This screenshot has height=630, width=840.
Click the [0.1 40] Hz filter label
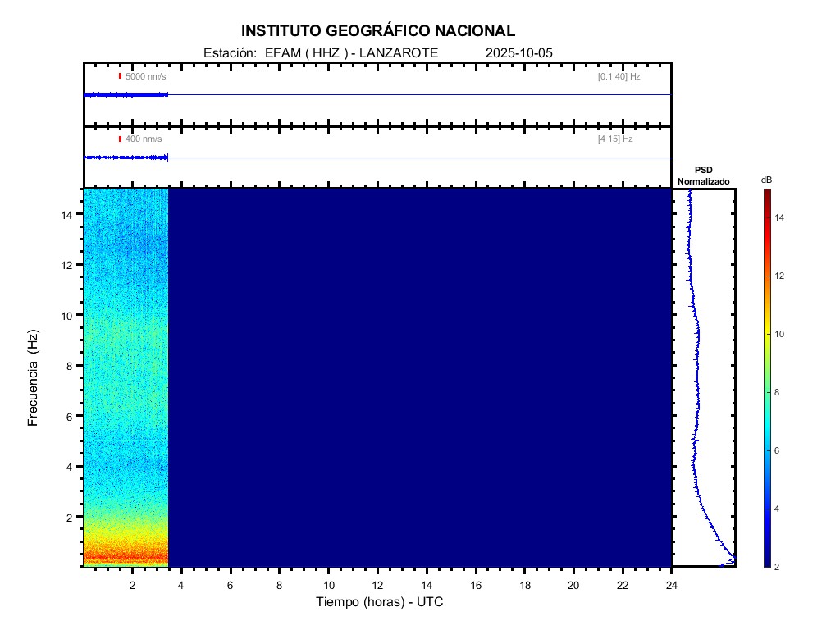click(x=619, y=76)
